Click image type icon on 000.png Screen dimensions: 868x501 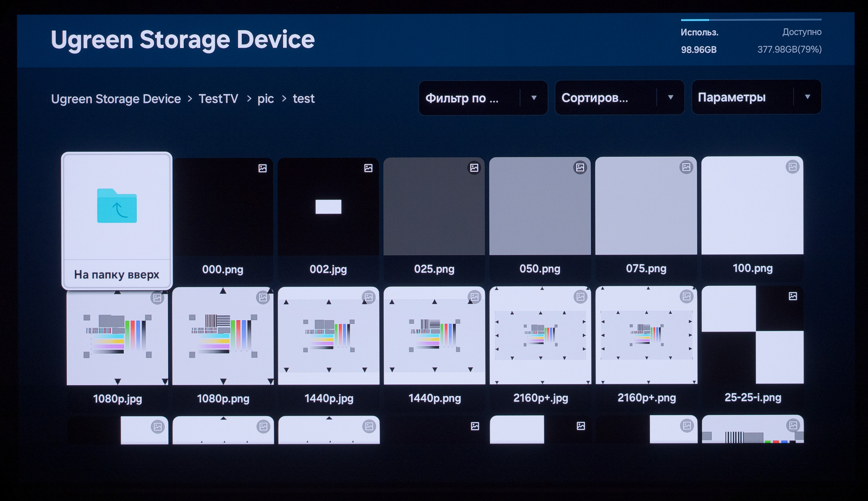click(262, 168)
